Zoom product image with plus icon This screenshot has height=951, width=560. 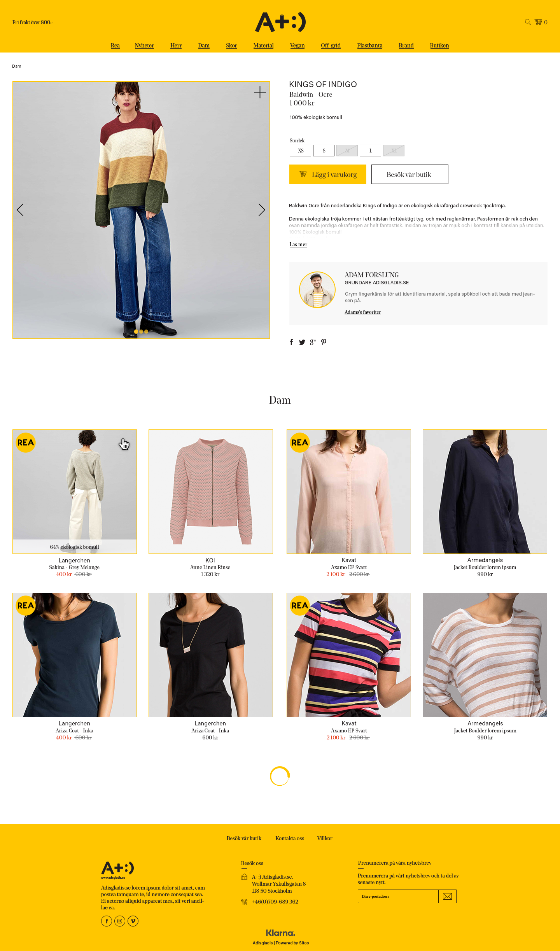[x=260, y=92]
